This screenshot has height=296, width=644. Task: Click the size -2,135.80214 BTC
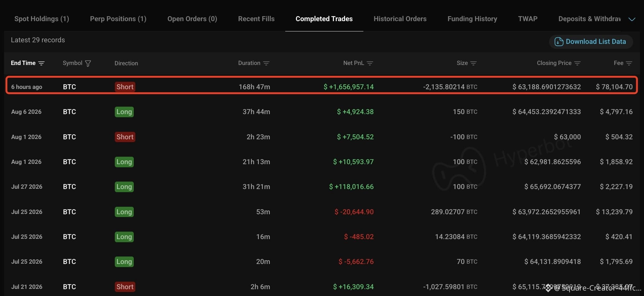coord(450,87)
